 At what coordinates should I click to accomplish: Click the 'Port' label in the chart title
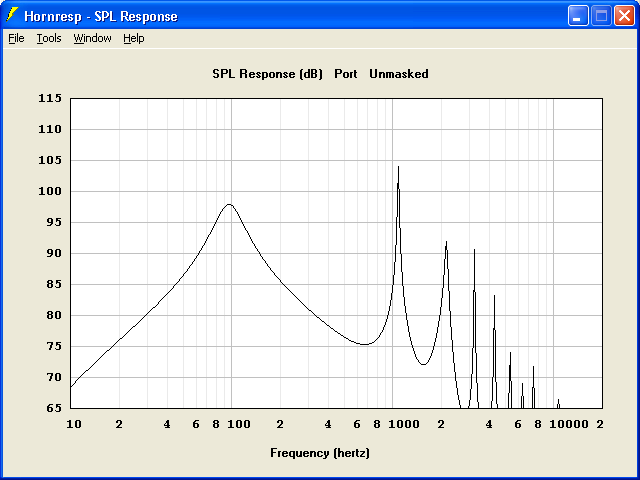click(x=346, y=74)
